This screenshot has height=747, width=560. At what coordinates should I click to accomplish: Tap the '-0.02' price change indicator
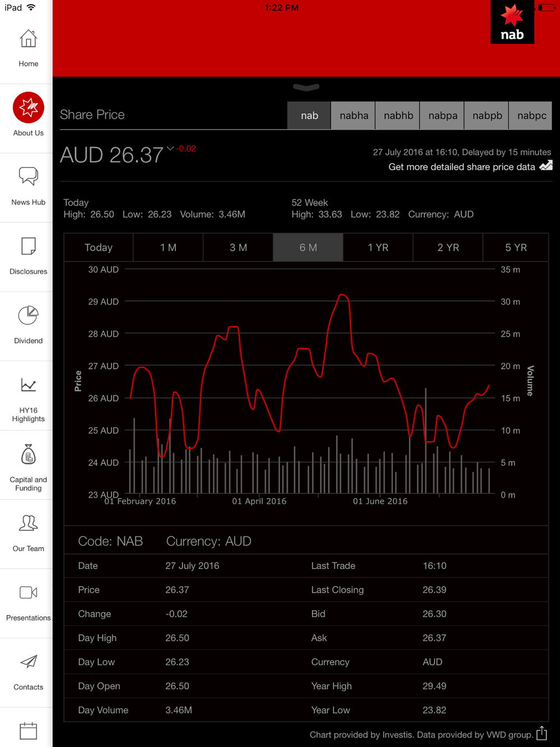pyautogui.click(x=186, y=149)
